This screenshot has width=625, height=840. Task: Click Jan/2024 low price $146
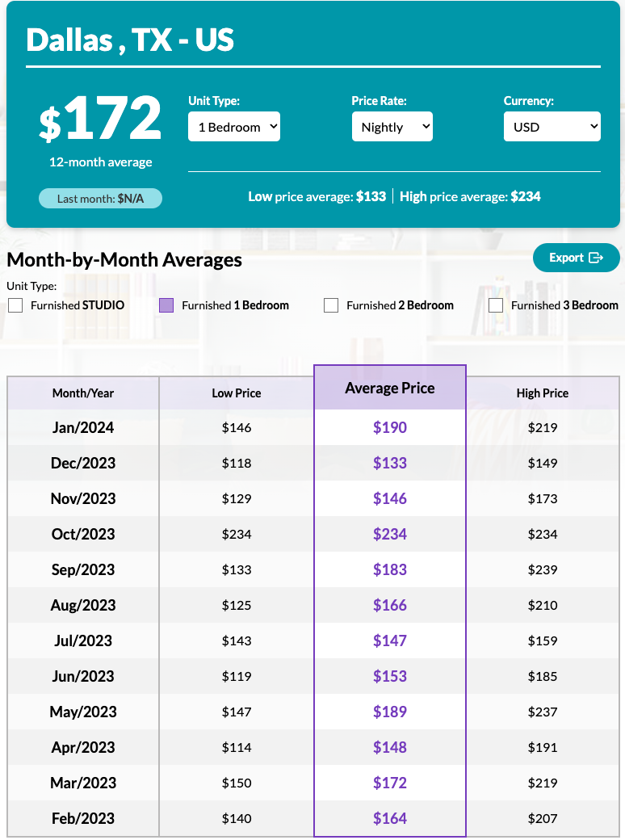pos(236,427)
